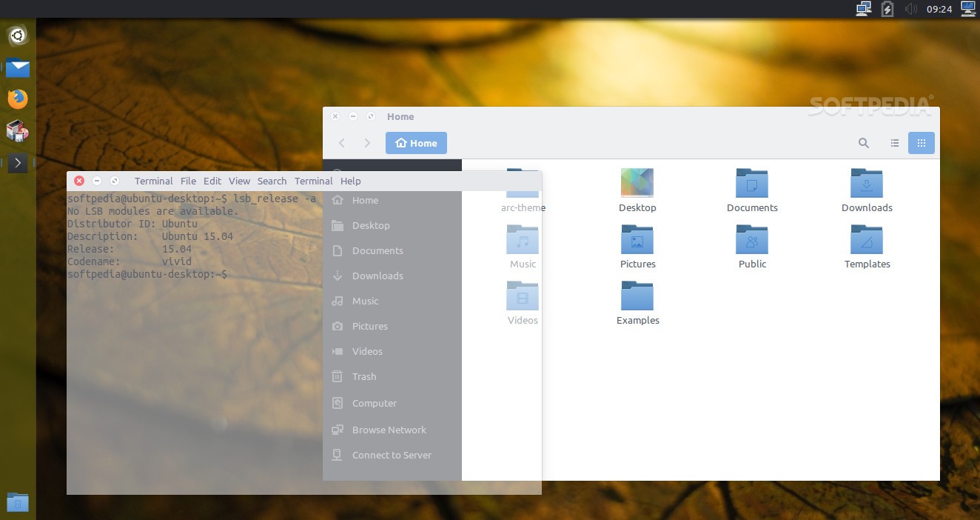The height and width of the screenshot is (520, 980).
Task: Go back with the left arrow
Action: pos(342,143)
